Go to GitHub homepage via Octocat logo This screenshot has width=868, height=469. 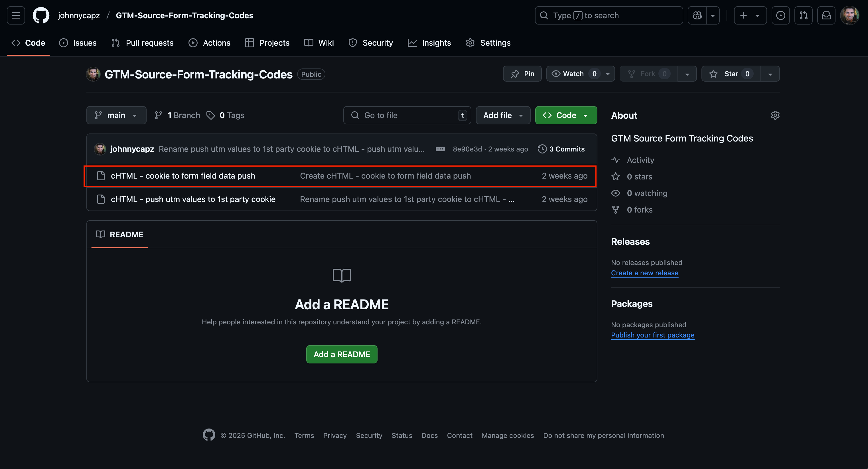[x=41, y=15]
